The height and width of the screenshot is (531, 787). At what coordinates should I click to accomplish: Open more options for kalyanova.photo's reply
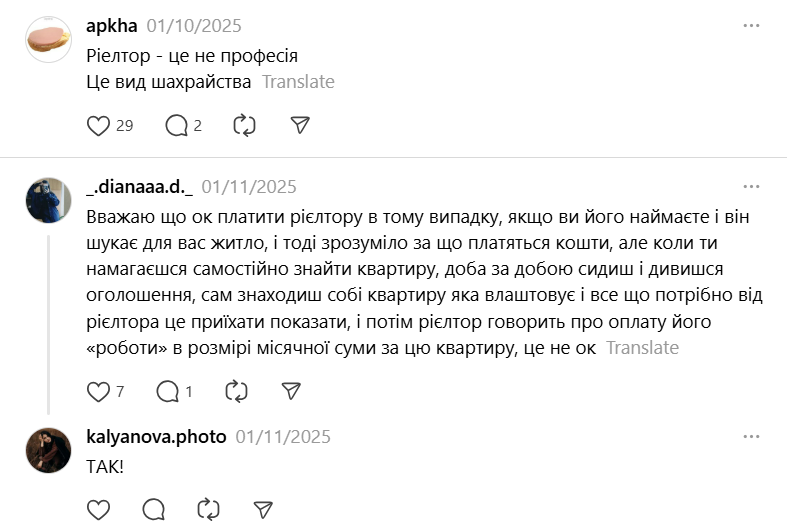751,437
